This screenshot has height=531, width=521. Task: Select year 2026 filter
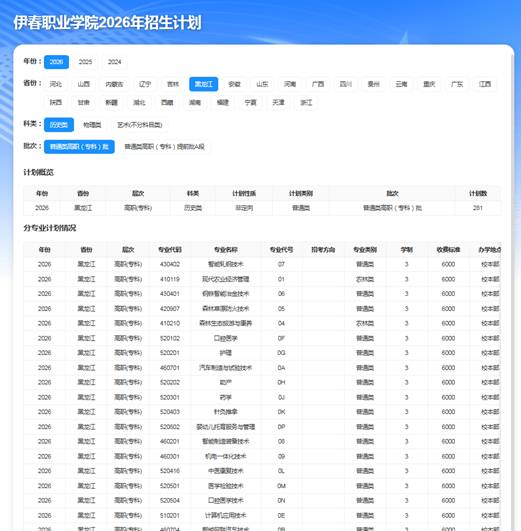click(x=56, y=62)
